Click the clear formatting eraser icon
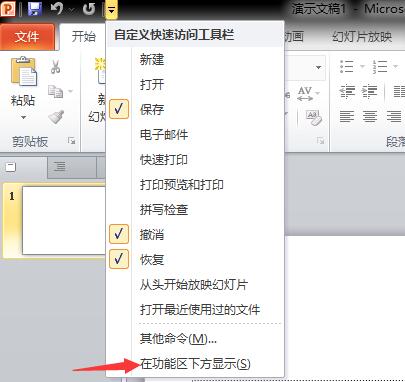The width and height of the screenshot is (405, 382). pyautogui.click(x=313, y=117)
